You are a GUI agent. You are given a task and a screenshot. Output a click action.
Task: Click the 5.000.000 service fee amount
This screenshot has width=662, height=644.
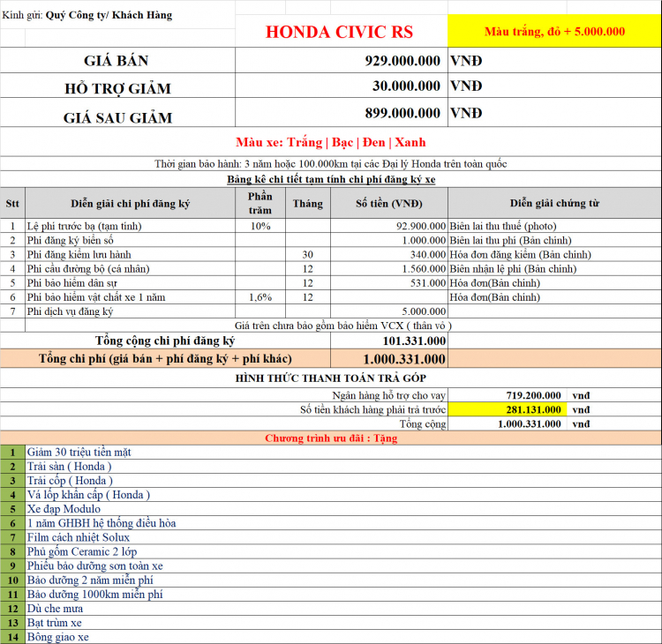[389, 311]
